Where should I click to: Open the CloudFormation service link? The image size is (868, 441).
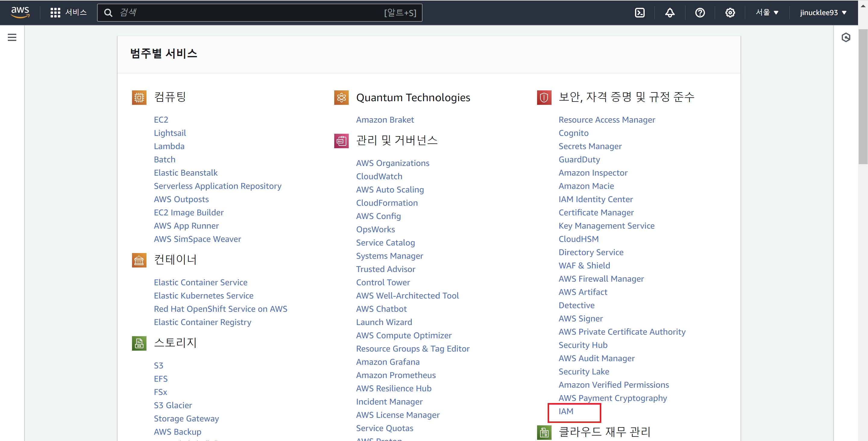coord(387,203)
